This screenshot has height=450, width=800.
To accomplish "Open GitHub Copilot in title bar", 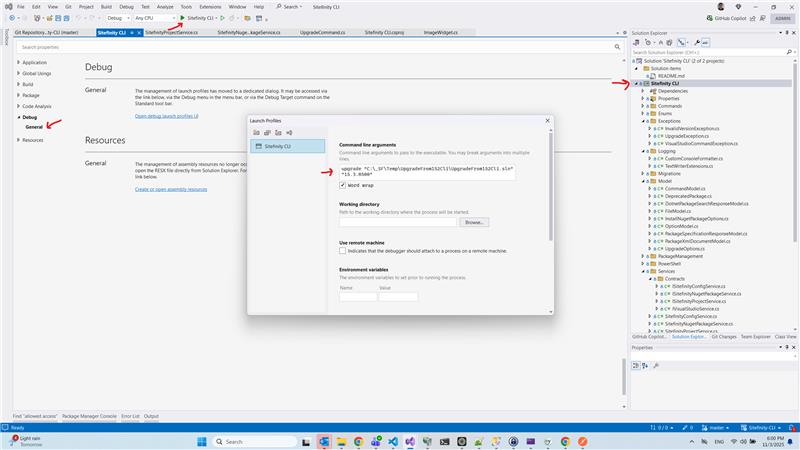I will tap(727, 18).
